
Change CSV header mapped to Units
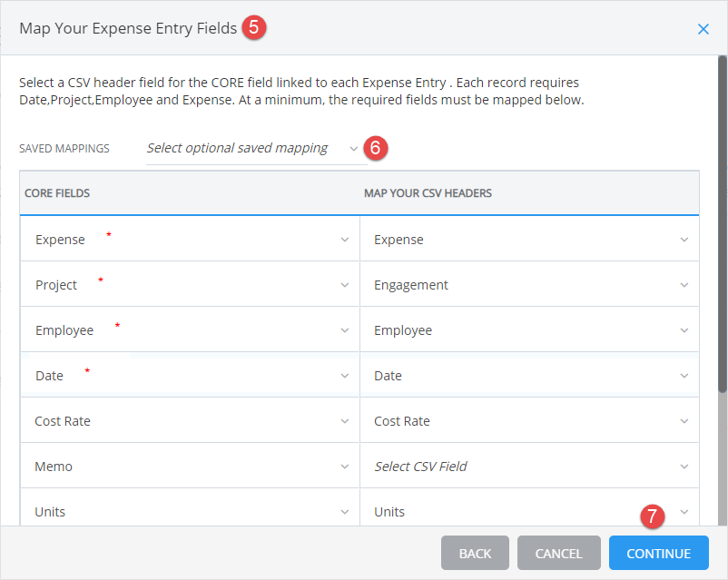pos(530,507)
